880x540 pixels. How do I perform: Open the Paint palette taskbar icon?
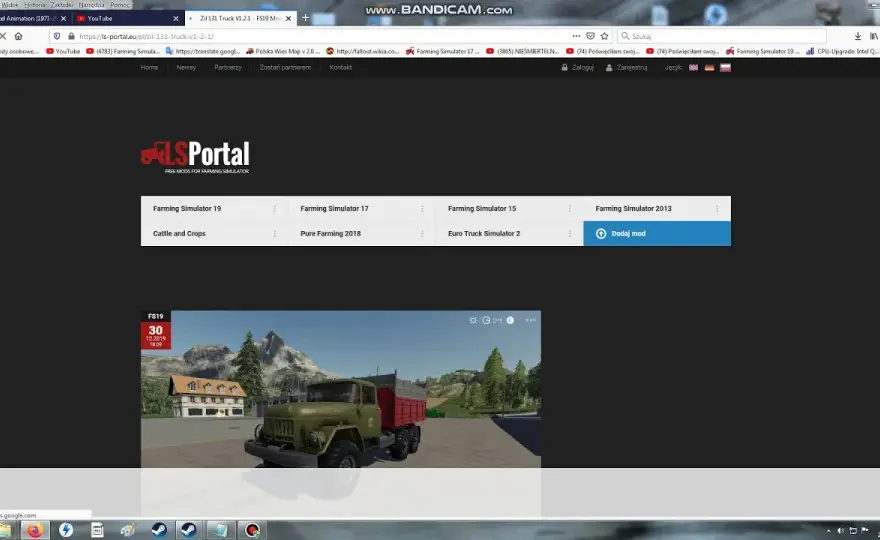(x=128, y=530)
